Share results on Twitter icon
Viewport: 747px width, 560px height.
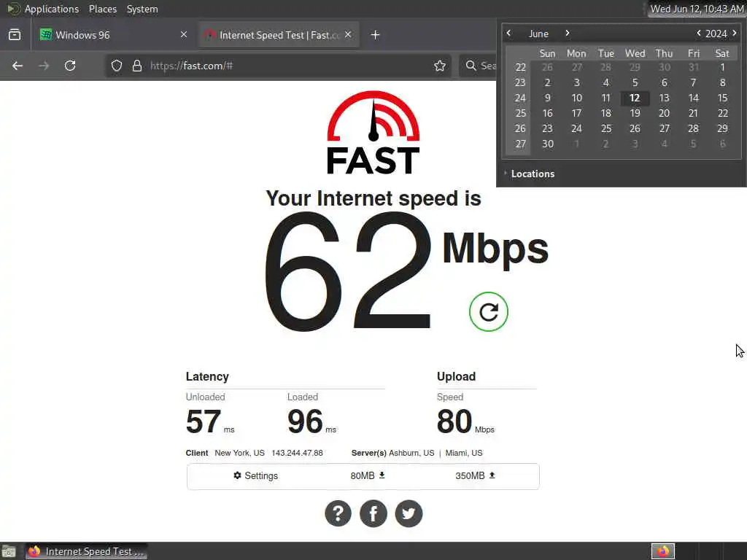pos(409,513)
